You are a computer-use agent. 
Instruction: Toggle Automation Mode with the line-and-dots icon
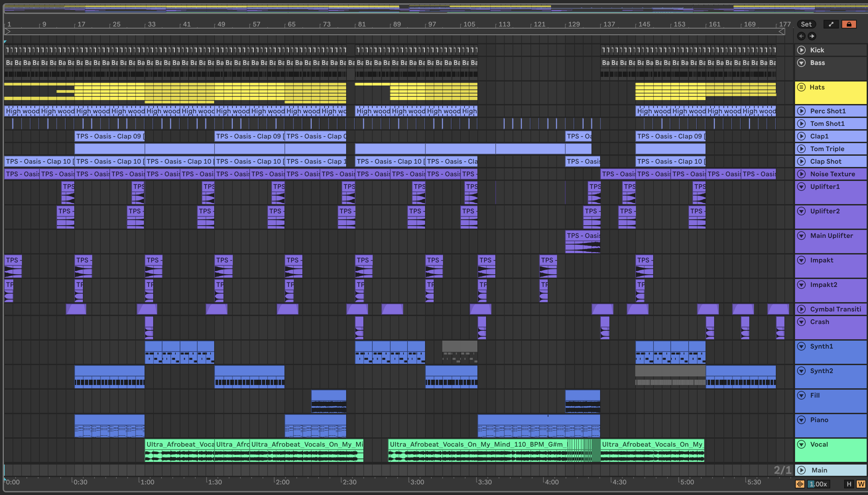pyautogui.click(x=831, y=24)
